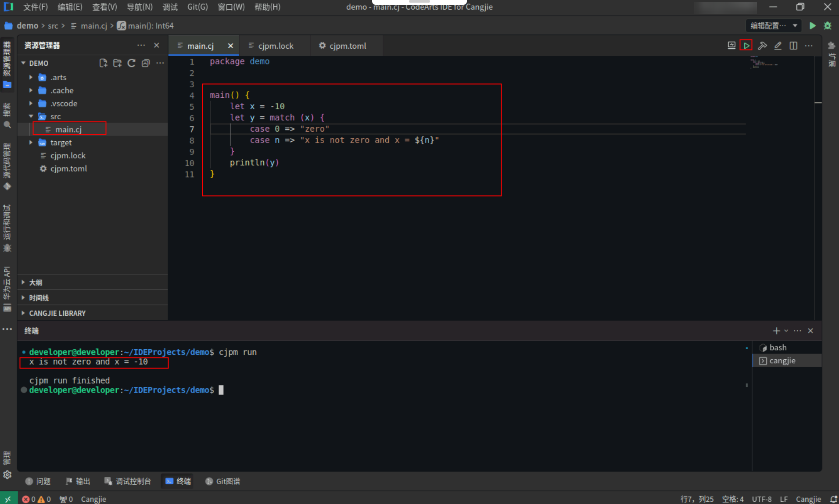The height and width of the screenshot is (504, 839).
Task: Split the editor with layout icon
Action: tap(793, 46)
